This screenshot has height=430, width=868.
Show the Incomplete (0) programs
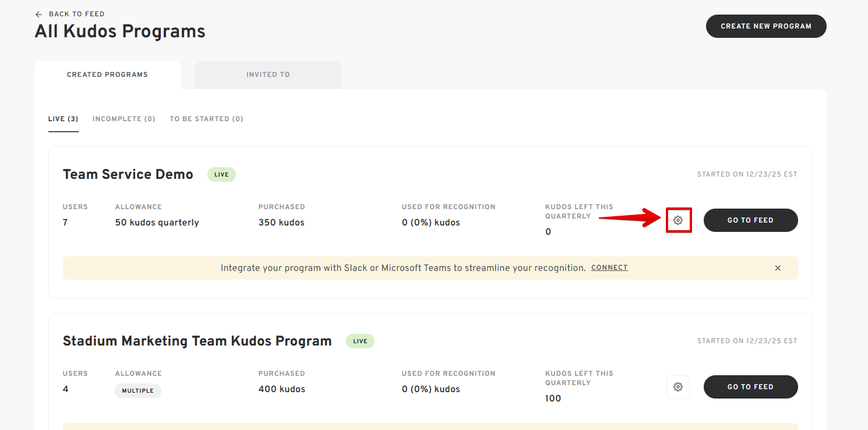coord(124,119)
